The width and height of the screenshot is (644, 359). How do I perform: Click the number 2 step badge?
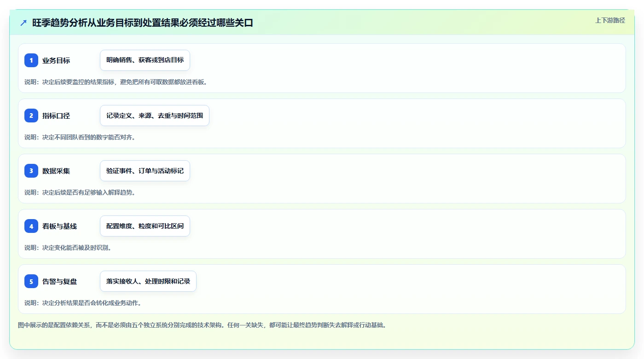tap(31, 116)
